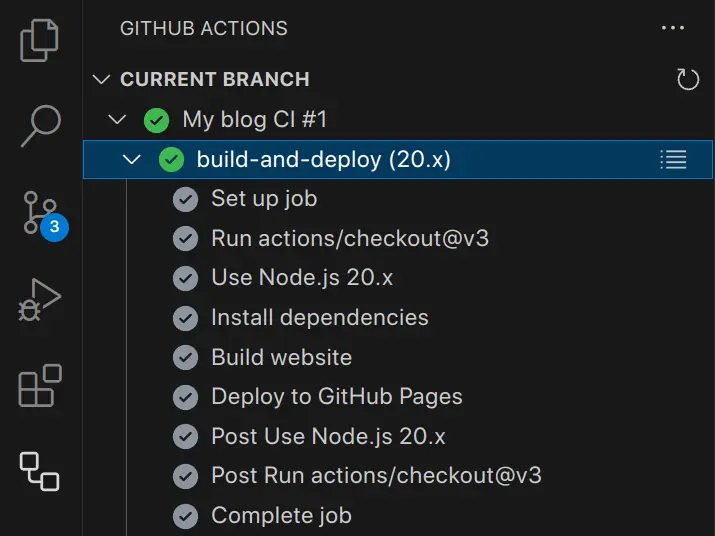Open the Run and Debug view

click(x=39, y=300)
